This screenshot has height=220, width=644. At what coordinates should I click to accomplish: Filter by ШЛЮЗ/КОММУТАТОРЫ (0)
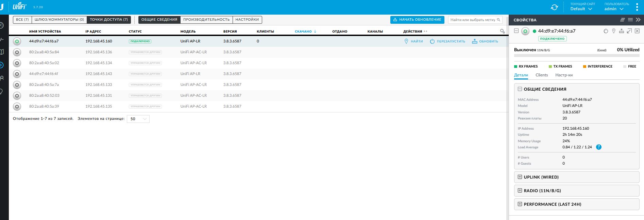tap(60, 20)
